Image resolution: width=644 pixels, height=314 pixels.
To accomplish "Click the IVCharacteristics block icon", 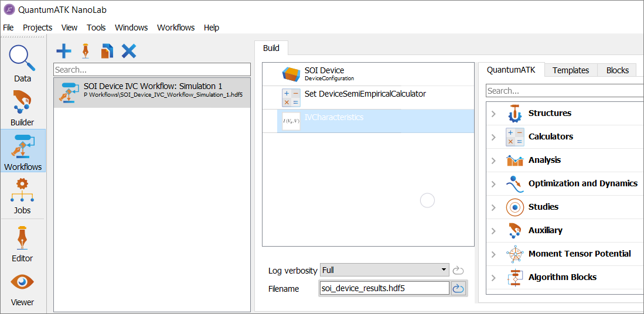I will tap(291, 121).
